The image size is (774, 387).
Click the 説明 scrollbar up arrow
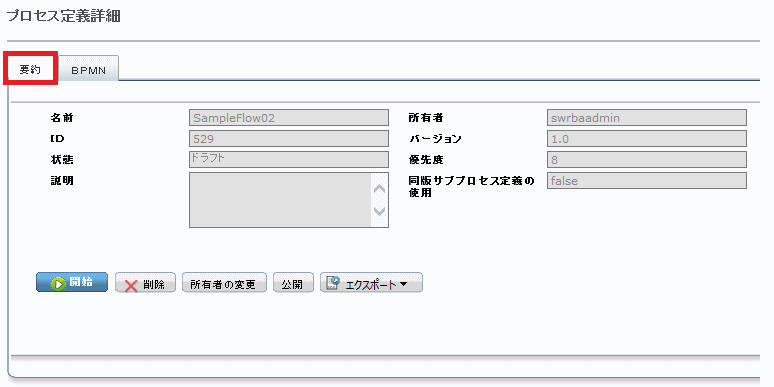(380, 189)
